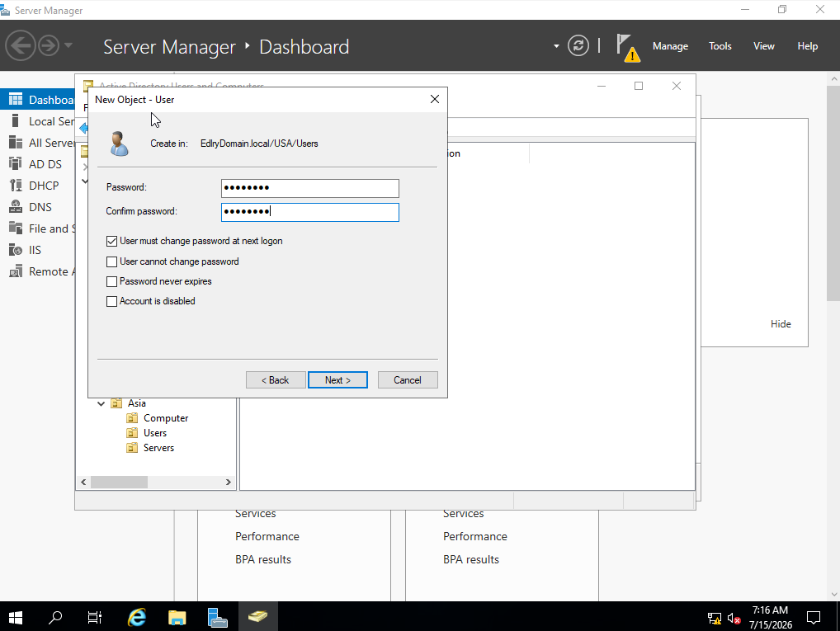Click the Password input field
This screenshot has width=840, height=631.
(x=309, y=188)
